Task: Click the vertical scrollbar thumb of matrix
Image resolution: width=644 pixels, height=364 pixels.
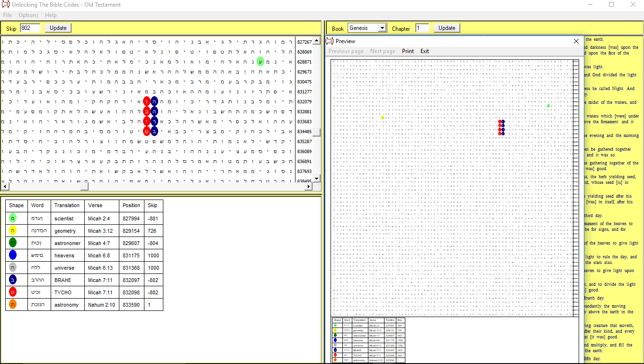Action: tap(317, 133)
